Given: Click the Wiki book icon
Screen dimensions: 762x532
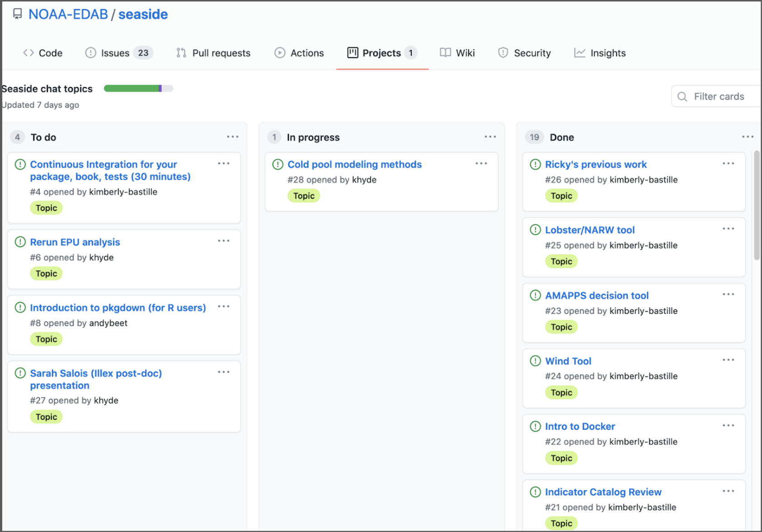Looking at the screenshot, I should (x=445, y=53).
